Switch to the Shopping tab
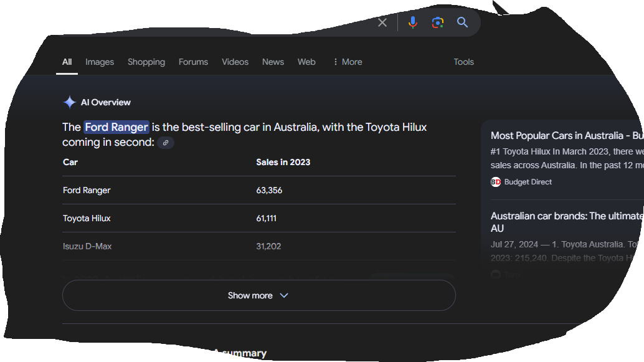This screenshot has width=644, height=362. pos(146,62)
